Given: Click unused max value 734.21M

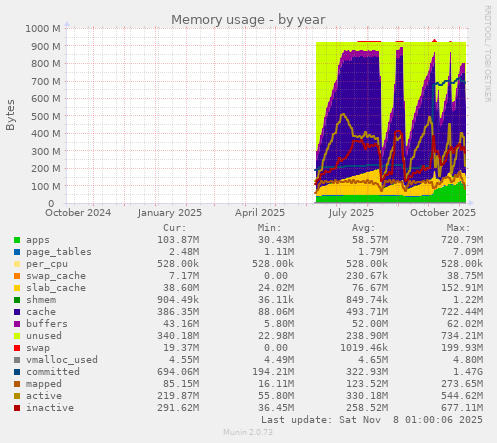Looking at the screenshot, I should click(462, 336).
